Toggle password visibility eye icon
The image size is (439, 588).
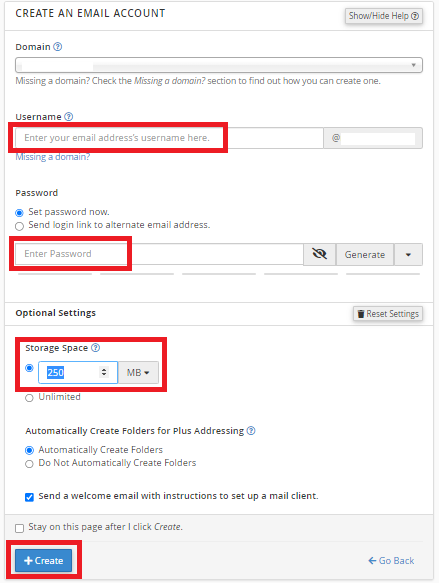[319, 254]
